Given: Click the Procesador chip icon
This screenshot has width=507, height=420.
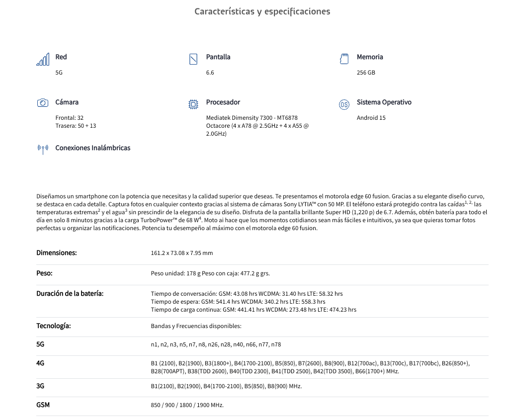Looking at the screenshot, I should click(193, 104).
